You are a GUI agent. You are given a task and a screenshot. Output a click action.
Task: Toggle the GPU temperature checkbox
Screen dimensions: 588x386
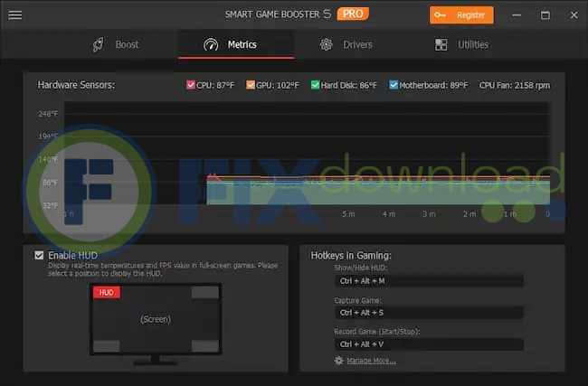(x=251, y=85)
